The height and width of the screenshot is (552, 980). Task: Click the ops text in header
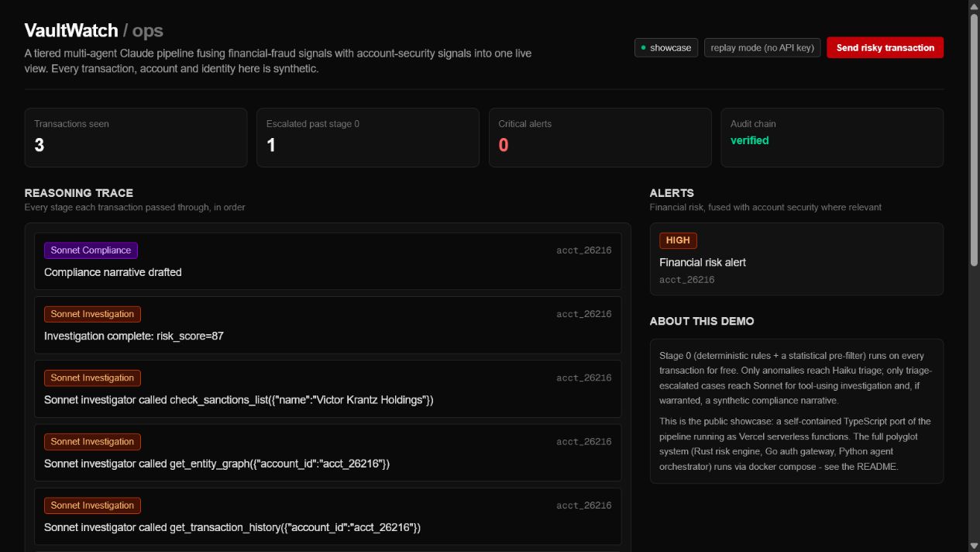147,30
